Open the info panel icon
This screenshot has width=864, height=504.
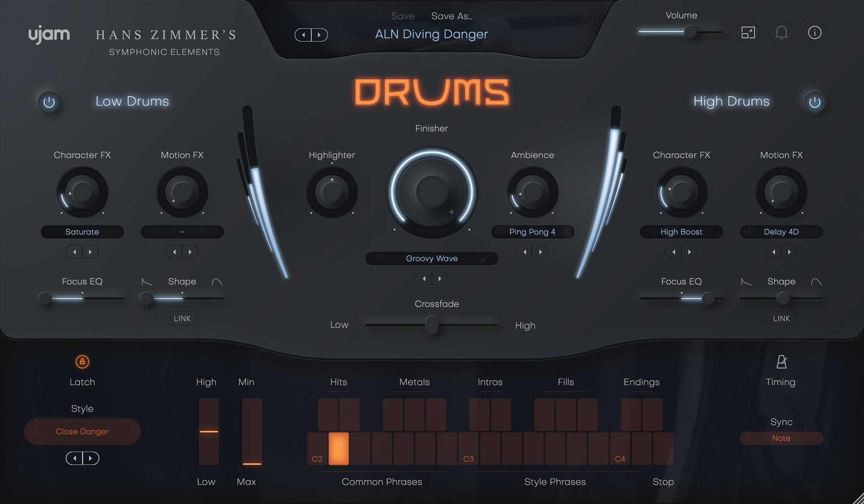pos(814,32)
